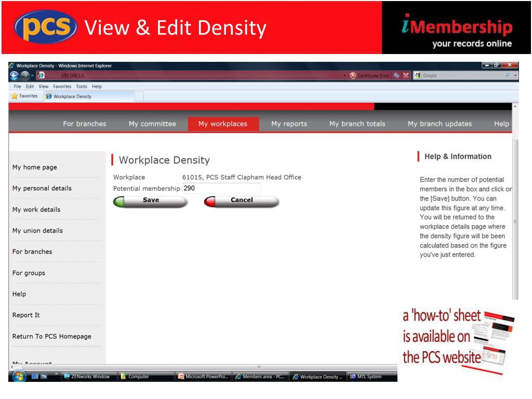The image size is (532, 399).
Task: Click the browser Forward arrow button
Action: tap(25, 75)
